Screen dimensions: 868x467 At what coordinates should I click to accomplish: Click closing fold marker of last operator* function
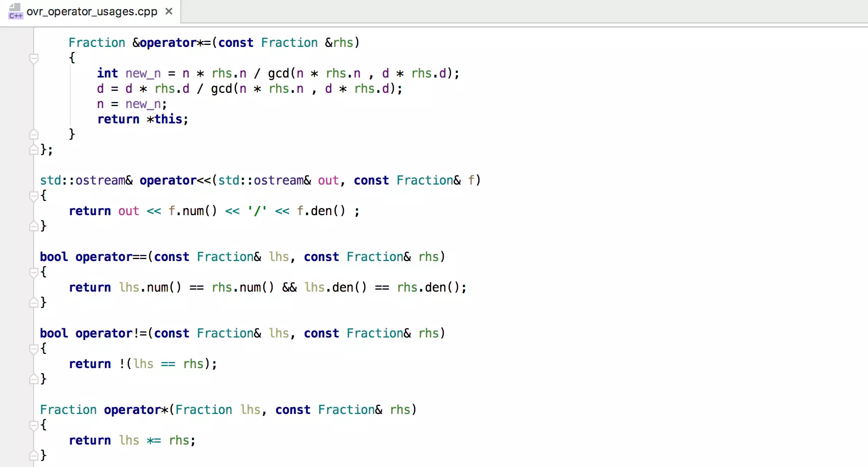pyautogui.click(x=34, y=455)
